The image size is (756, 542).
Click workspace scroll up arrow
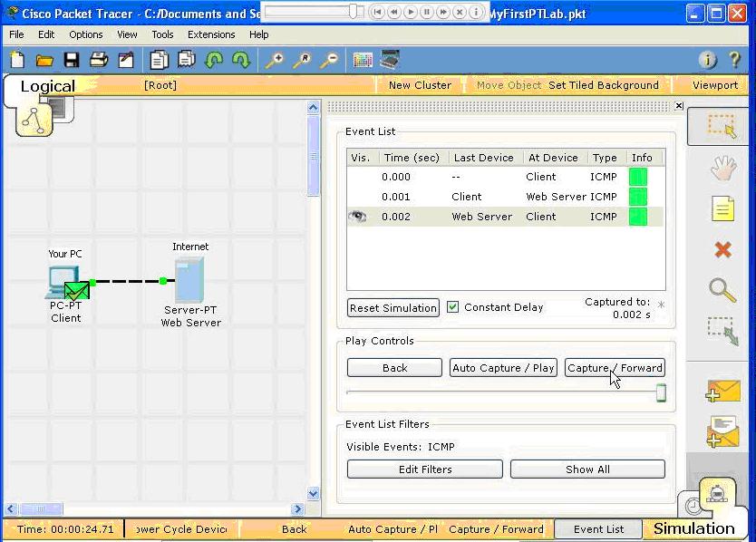pyautogui.click(x=314, y=107)
